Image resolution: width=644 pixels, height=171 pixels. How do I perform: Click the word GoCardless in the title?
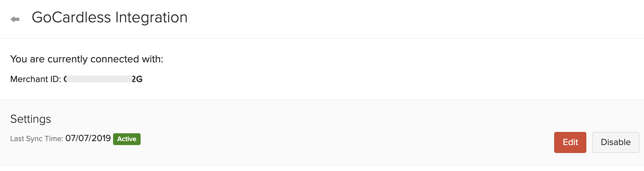pyautogui.click(x=71, y=17)
